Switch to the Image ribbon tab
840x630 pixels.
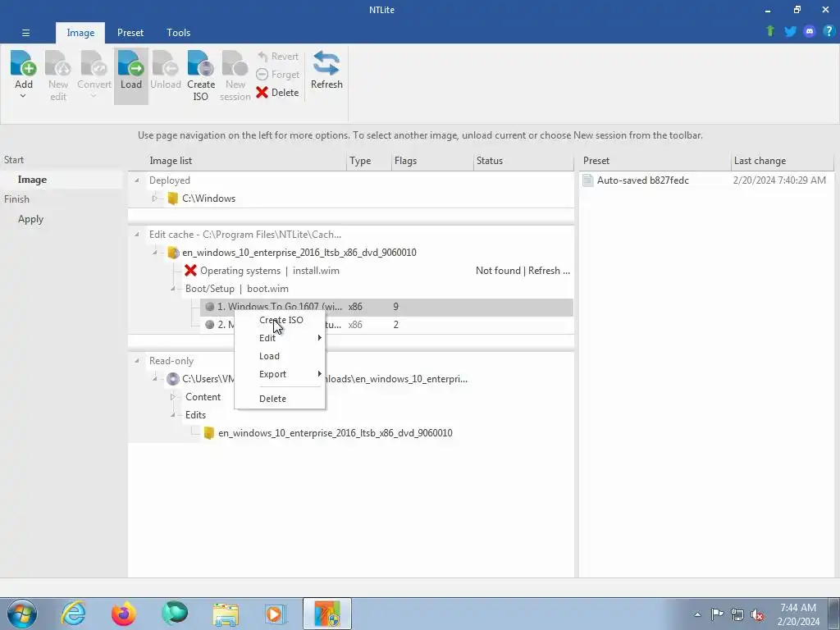point(80,33)
